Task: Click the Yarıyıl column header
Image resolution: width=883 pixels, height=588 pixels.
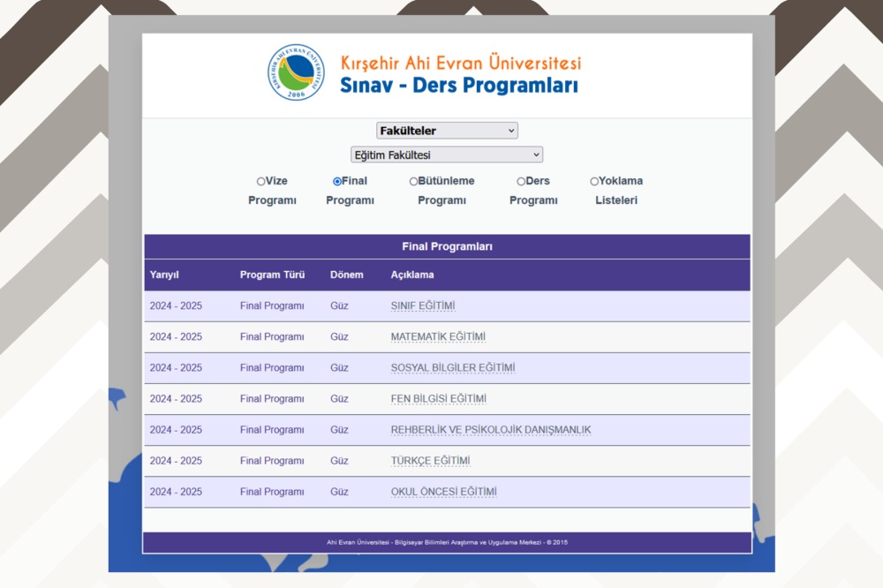Action: pyautogui.click(x=164, y=275)
